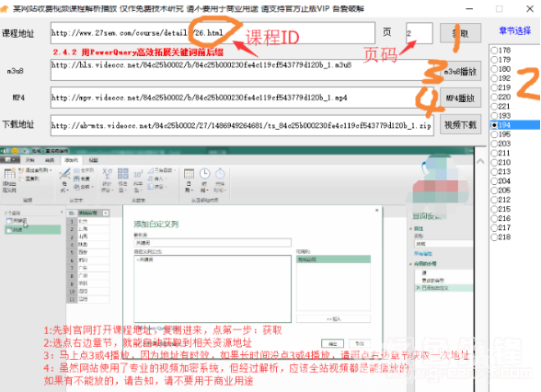Click the Duration stopwatch icon in ribbon

click(220, 174)
